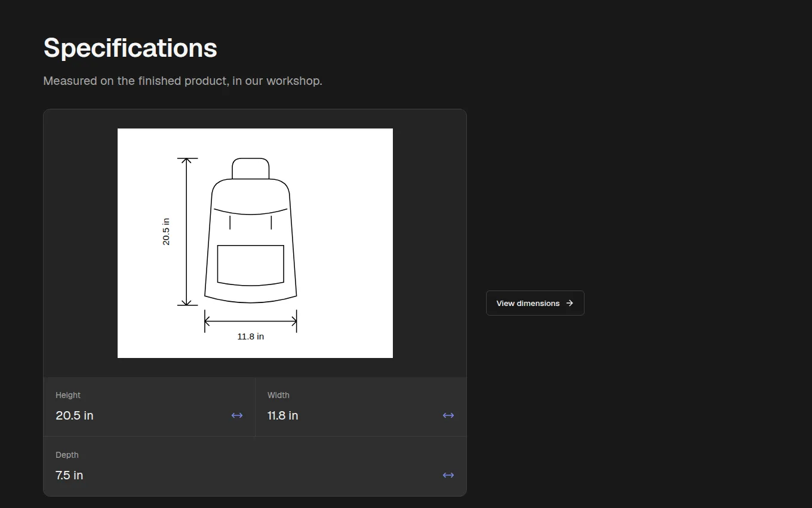
Task: Select the Depth label in the spec table
Action: [67, 455]
